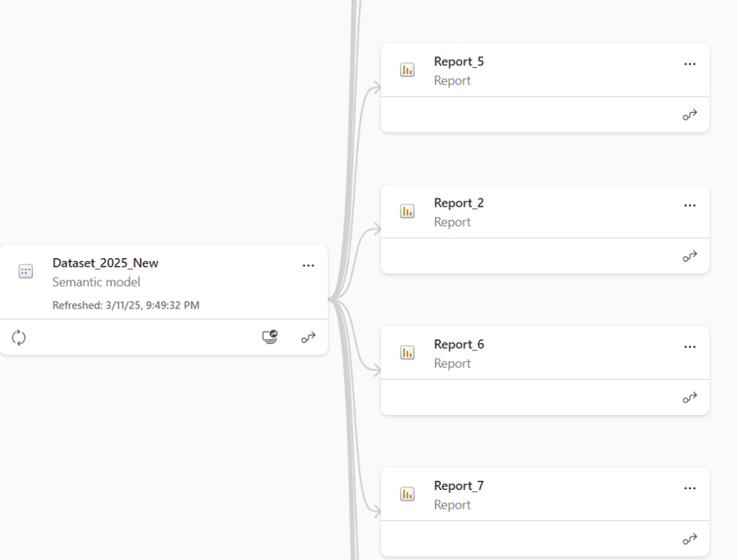This screenshot has height=560, width=737.
Task: Highlight lineage for Report_6
Action: (690, 398)
